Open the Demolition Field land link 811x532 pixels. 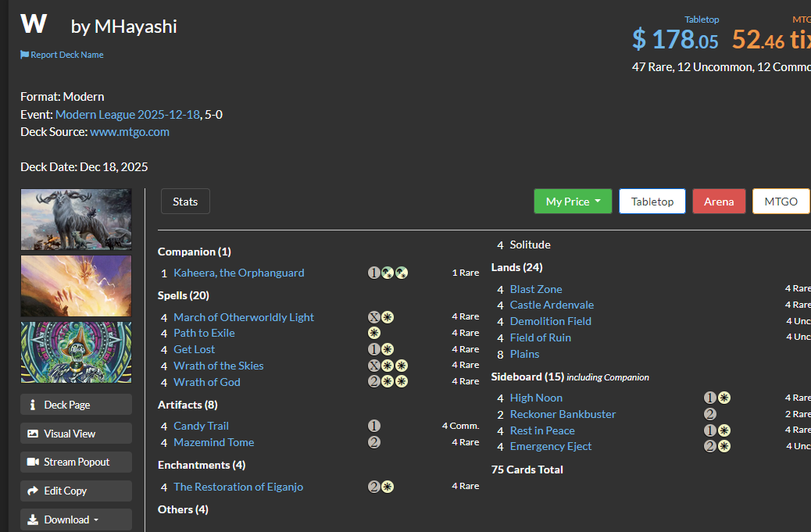click(550, 321)
